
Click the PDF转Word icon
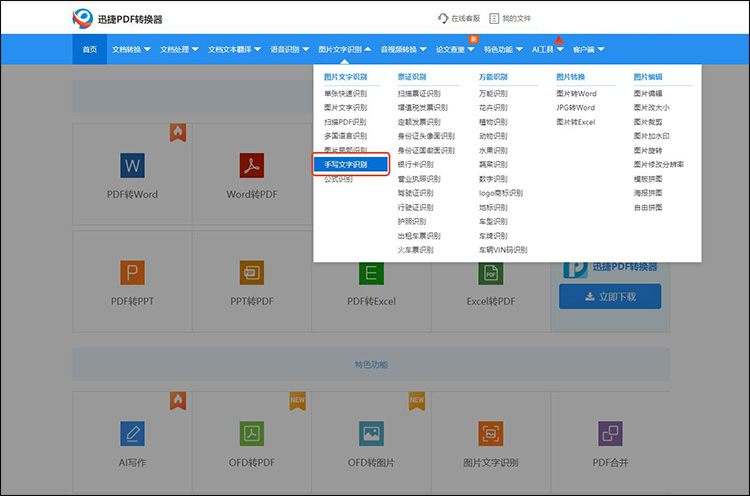click(132, 166)
